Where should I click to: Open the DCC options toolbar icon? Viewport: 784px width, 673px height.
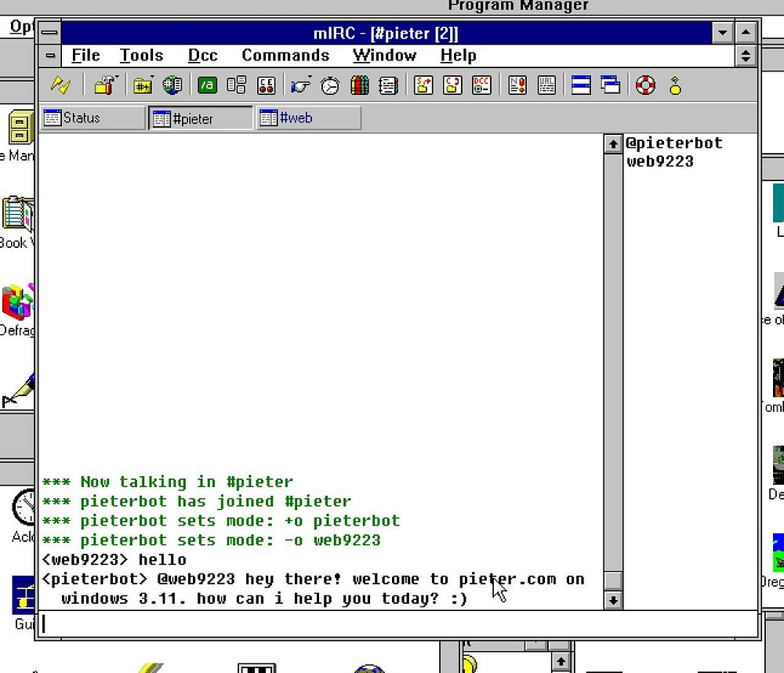[x=481, y=85]
